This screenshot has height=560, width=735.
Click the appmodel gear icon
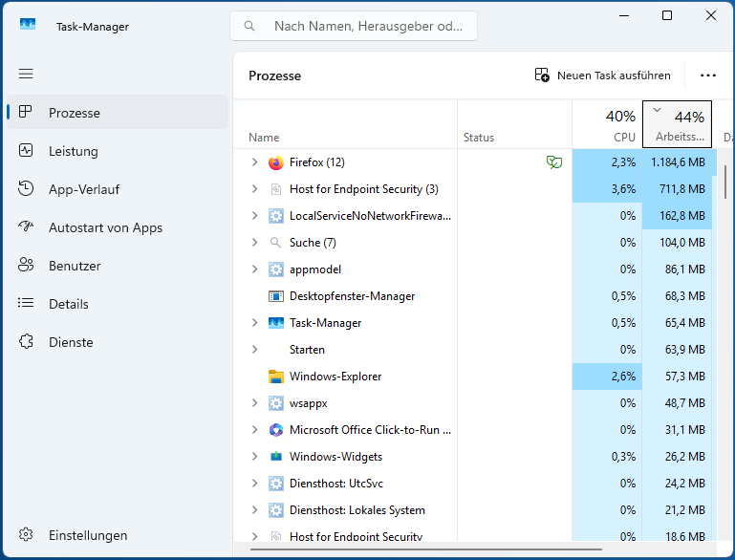click(x=276, y=269)
